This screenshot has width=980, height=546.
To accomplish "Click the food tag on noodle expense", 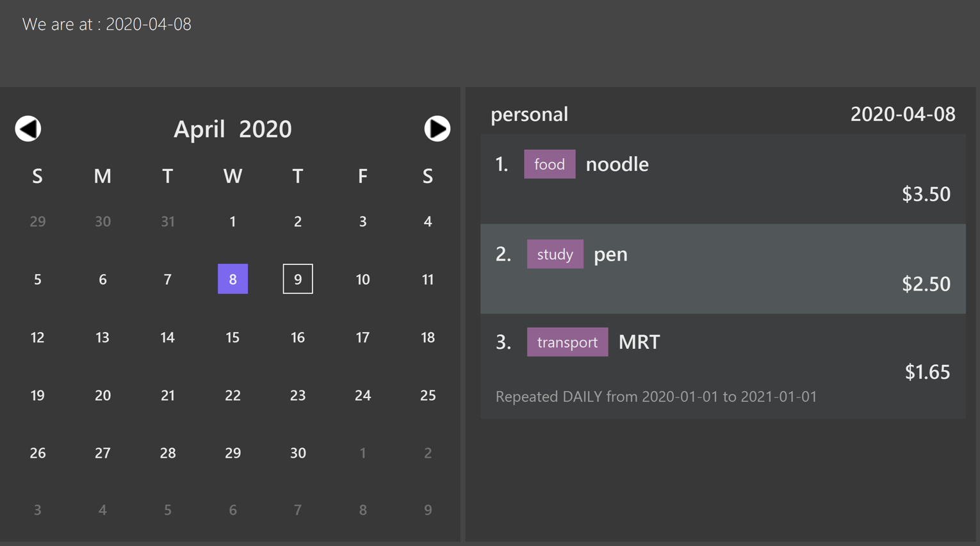I will pyautogui.click(x=550, y=164).
